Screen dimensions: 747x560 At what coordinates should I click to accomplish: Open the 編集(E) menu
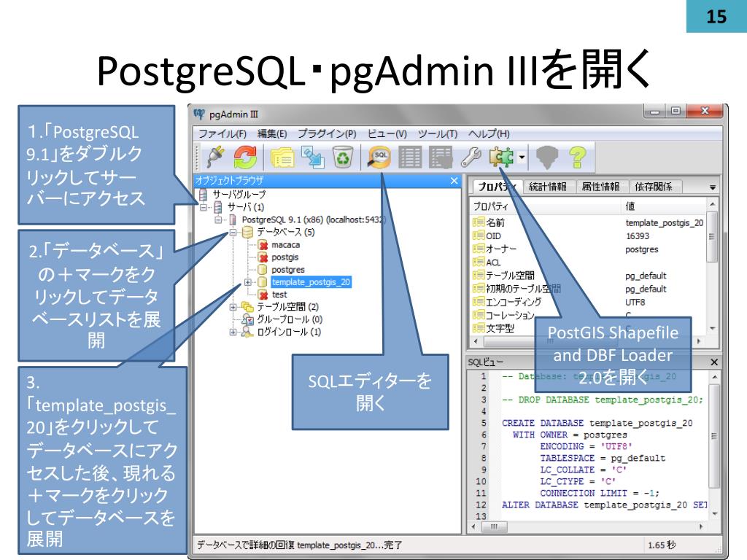pos(272,134)
